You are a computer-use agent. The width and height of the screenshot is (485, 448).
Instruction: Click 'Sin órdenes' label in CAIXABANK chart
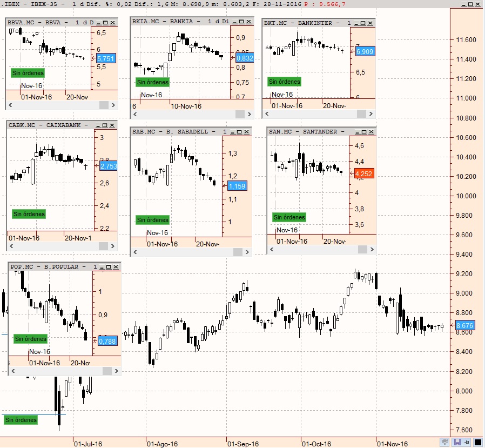[x=29, y=214]
